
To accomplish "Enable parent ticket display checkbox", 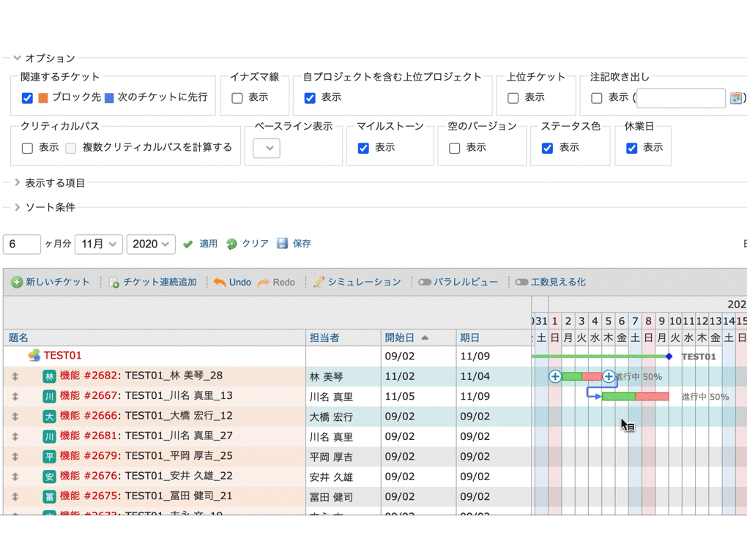I will click(x=513, y=98).
